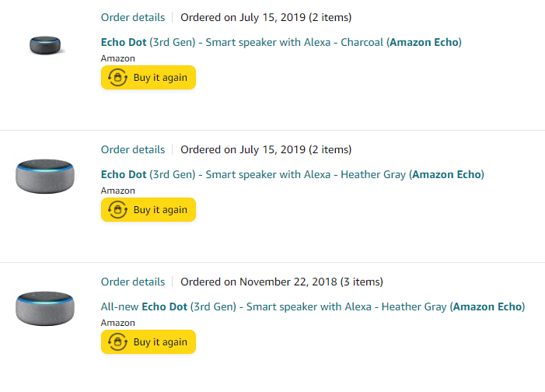Open the Echo Dot Charcoal product title link
The height and width of the screenshot is (392, 545).
pyautogui.click(x=281, y=42)
